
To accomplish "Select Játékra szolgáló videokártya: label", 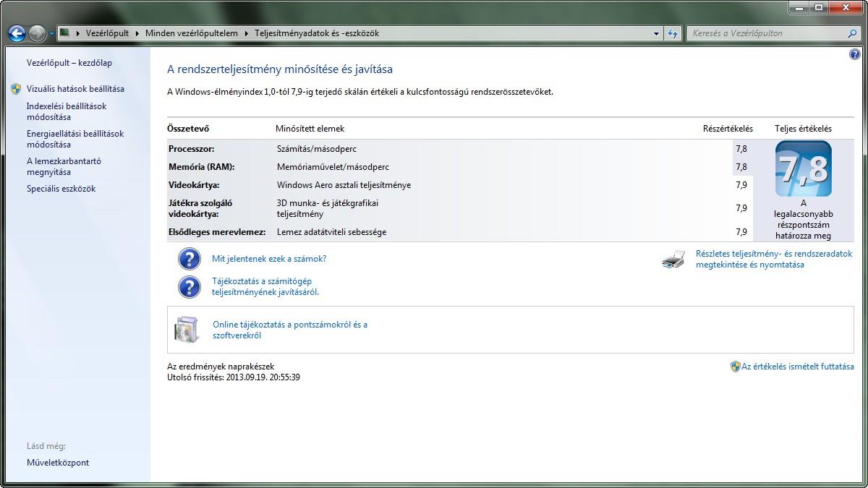I will tap(200, 208).
